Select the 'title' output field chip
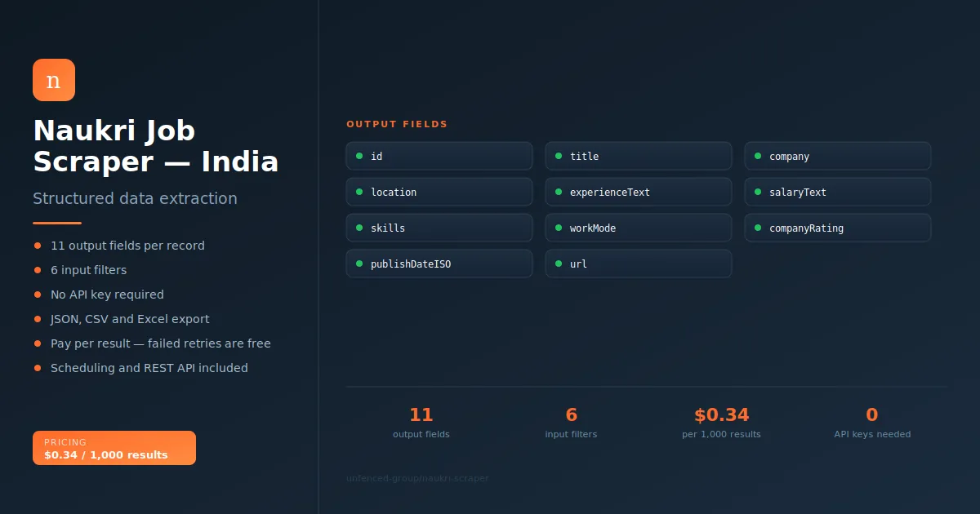Screen dimensions: 980x514 click(x=639, y=156)
